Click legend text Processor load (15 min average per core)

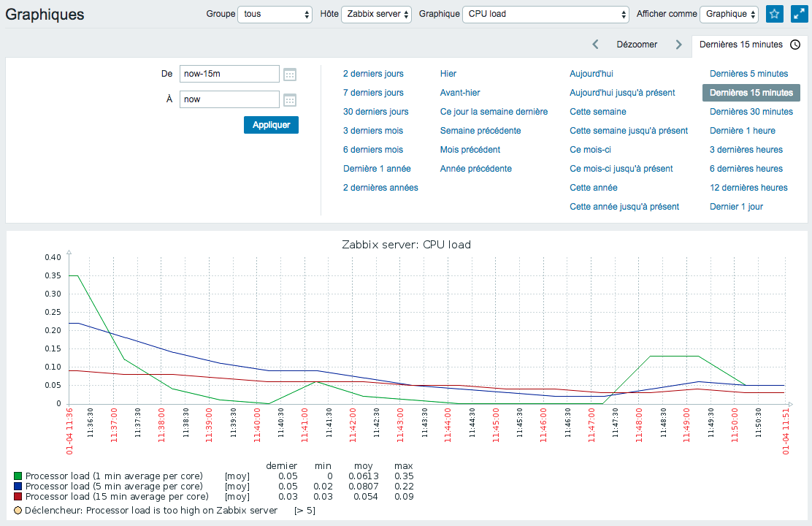117,497
